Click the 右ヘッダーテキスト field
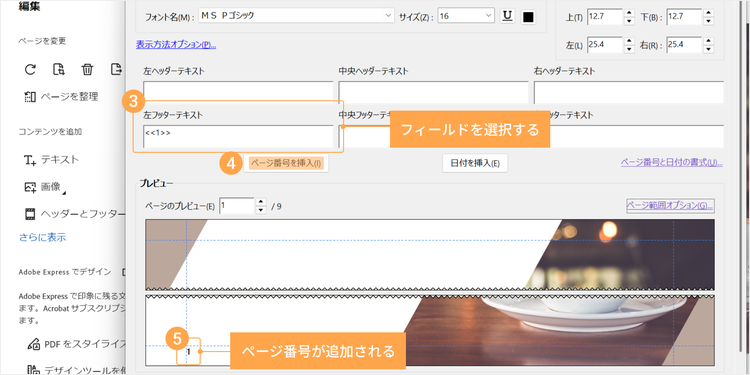The width and height of the screenshot is (750, 375). click(629, 92)
